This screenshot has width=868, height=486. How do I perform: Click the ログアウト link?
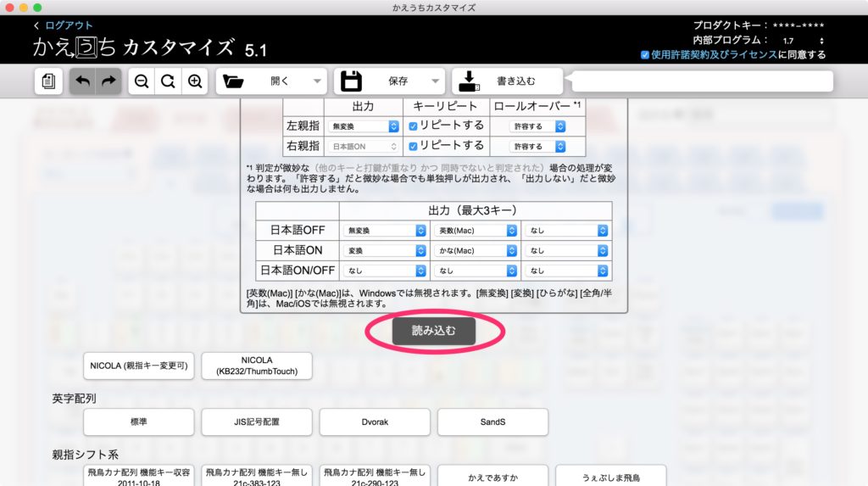(x=69, y=25)
